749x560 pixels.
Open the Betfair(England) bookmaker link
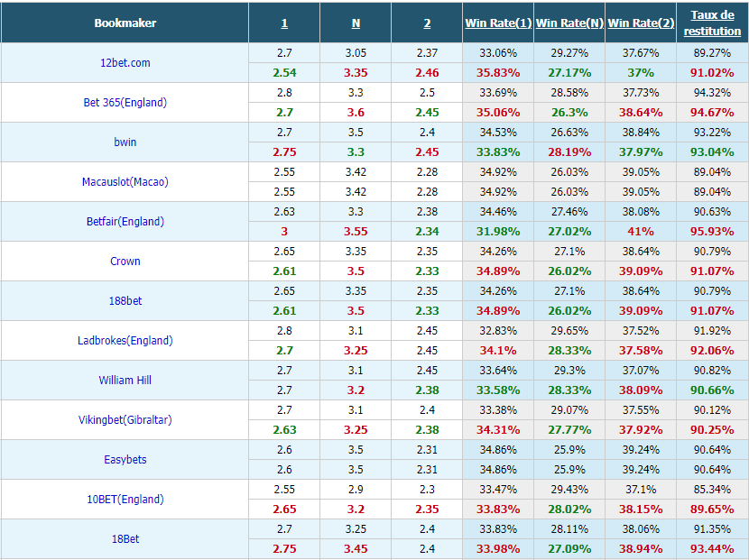125,222
